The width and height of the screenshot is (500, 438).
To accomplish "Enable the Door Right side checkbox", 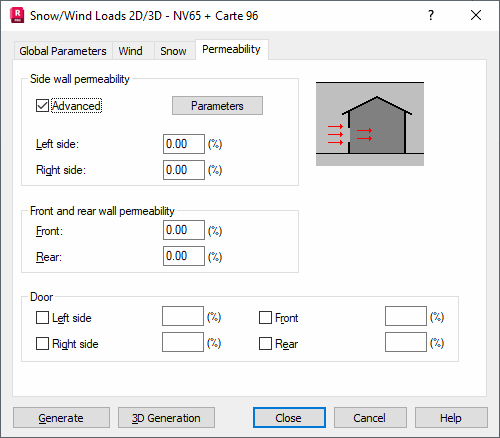I will [42, 344].
